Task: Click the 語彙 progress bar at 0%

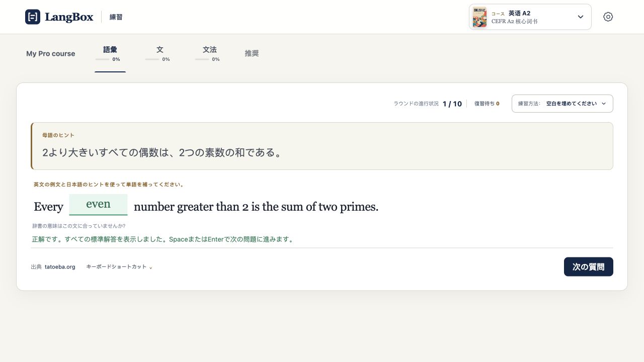Action: pyautogui.click(x=103, y=59)
